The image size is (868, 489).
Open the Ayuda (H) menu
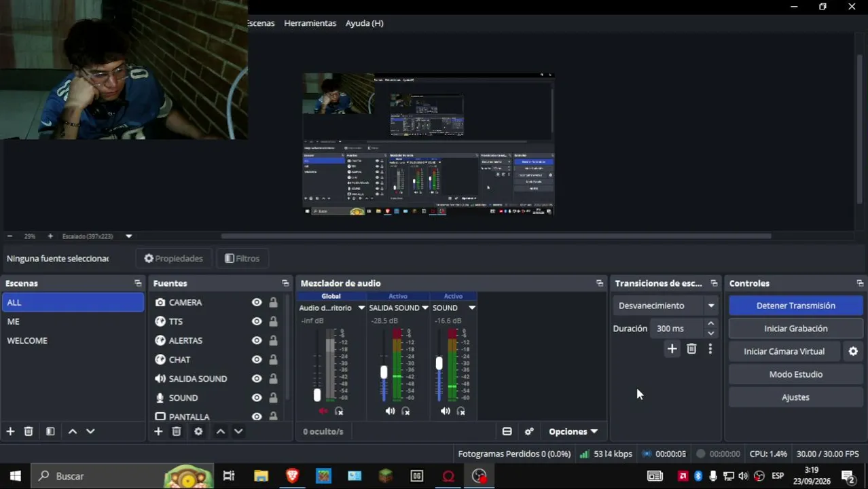click(x=365, y=23)
